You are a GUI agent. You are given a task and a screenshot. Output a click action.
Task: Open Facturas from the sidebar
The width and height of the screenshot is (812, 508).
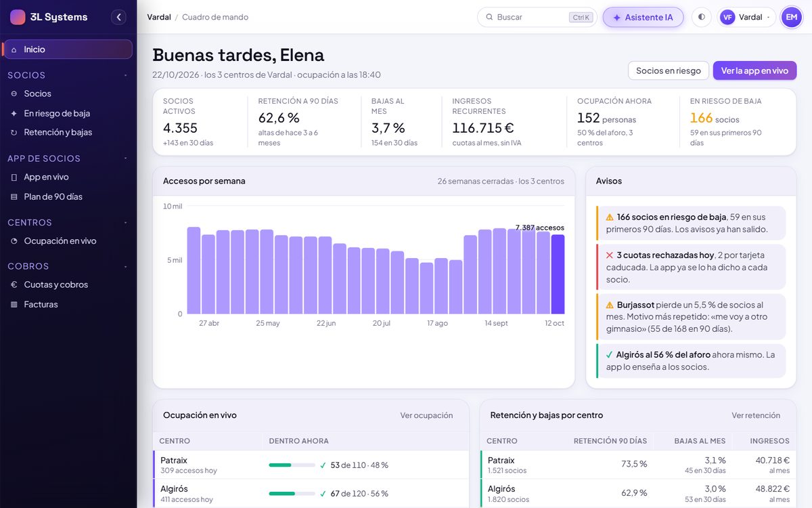(67, 304)
